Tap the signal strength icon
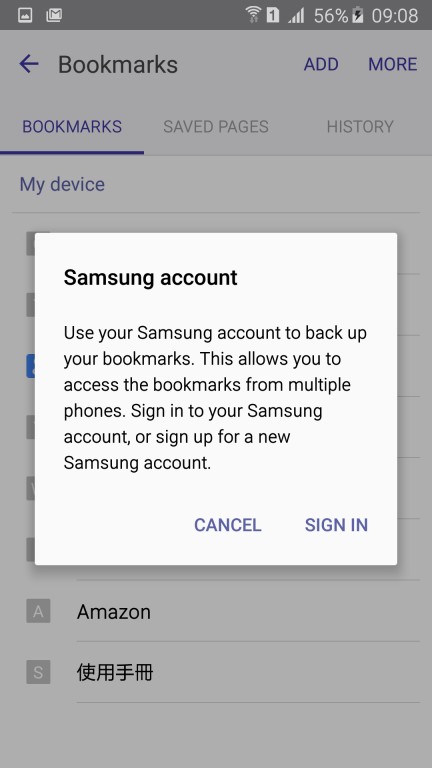The height and width of the screenshot is (768, 432). coord(296,15)
